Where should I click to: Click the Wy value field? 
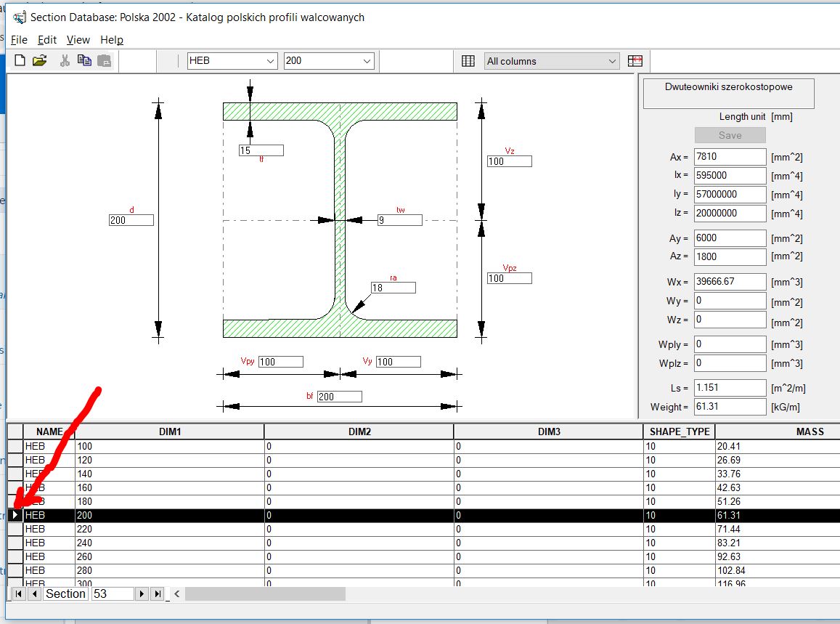click(x=730, y=301)
